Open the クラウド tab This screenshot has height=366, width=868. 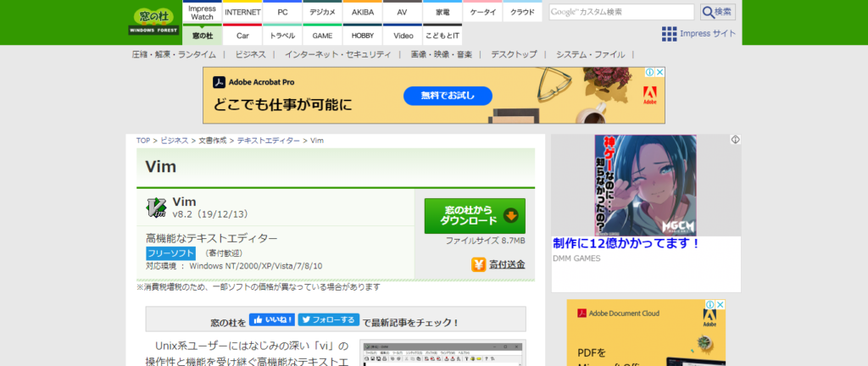522,12
